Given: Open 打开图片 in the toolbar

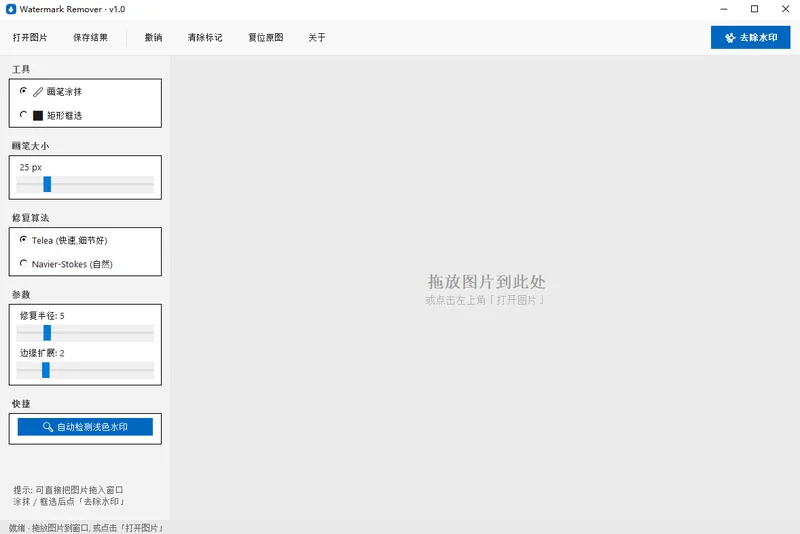Looking at the screenshot, I should click(30, 37).
